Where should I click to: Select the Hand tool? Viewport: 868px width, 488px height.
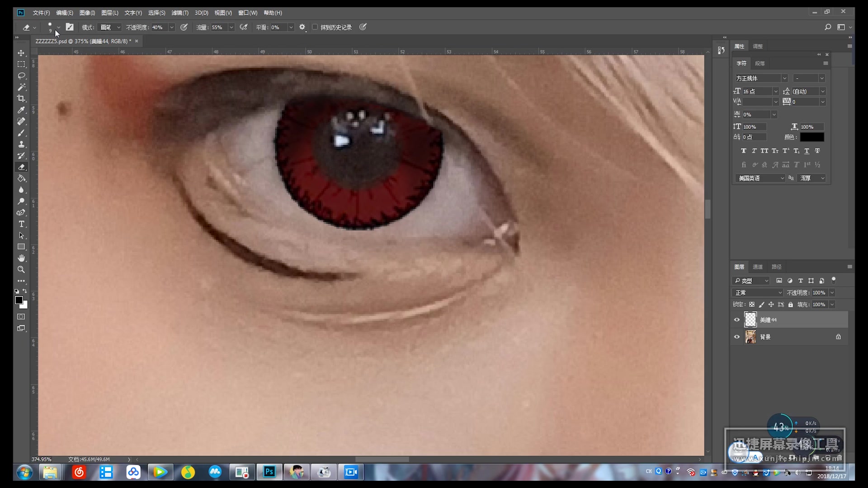coord(21,258)
